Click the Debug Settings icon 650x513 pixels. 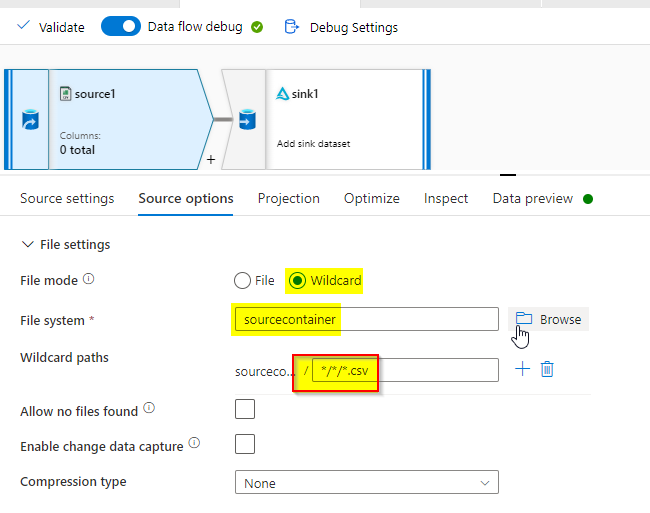[292, 27]
